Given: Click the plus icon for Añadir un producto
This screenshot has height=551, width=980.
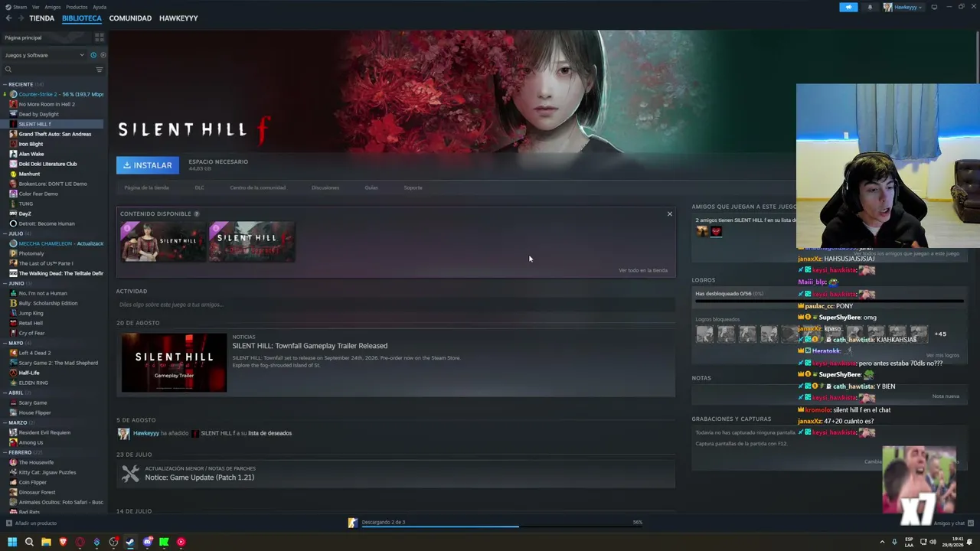Looking at the screenshot, I should [x=8, y=523].
